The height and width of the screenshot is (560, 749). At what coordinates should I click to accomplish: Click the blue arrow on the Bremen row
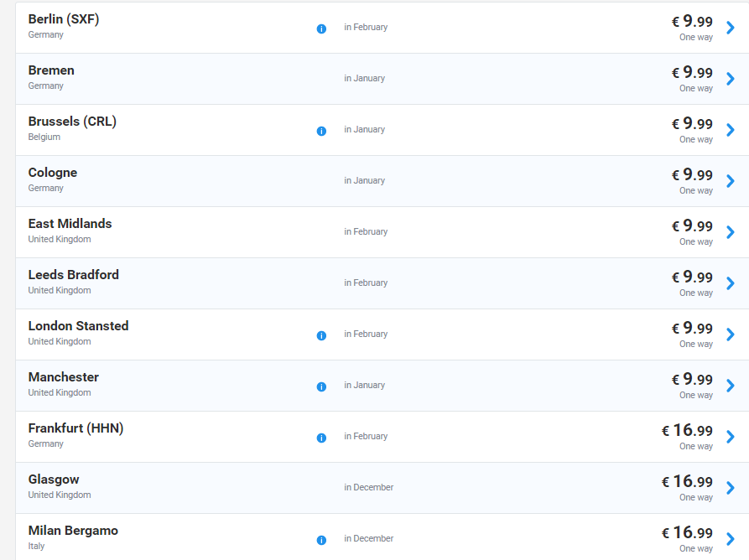pos(730,79)
